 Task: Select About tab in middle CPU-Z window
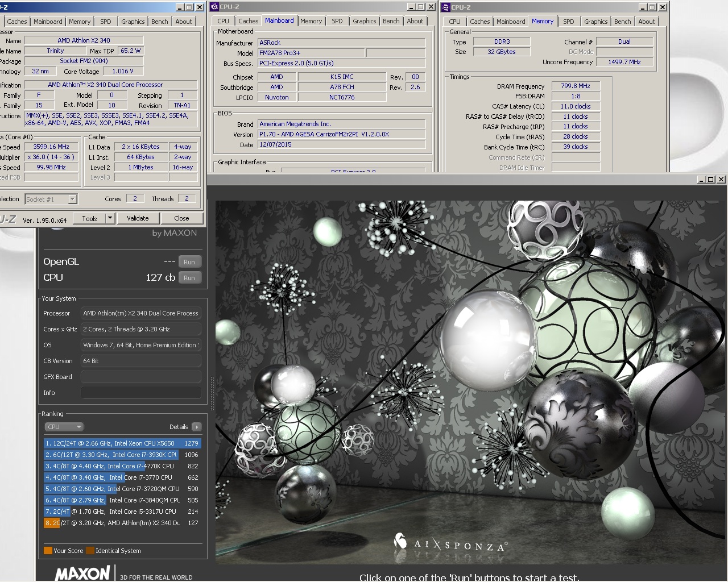click(415, 21)
